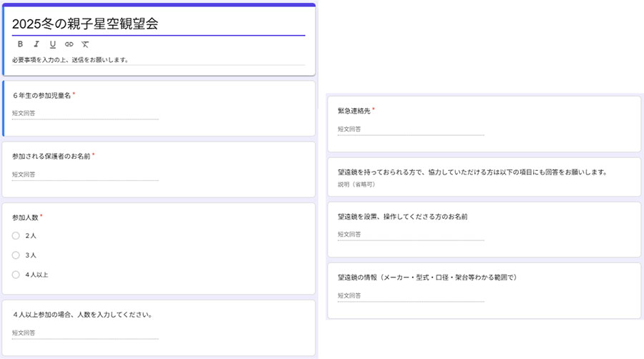Select the question title 6年生の参加児童名
Viewport: 644px width, 359px height.
tap(42, 95)
